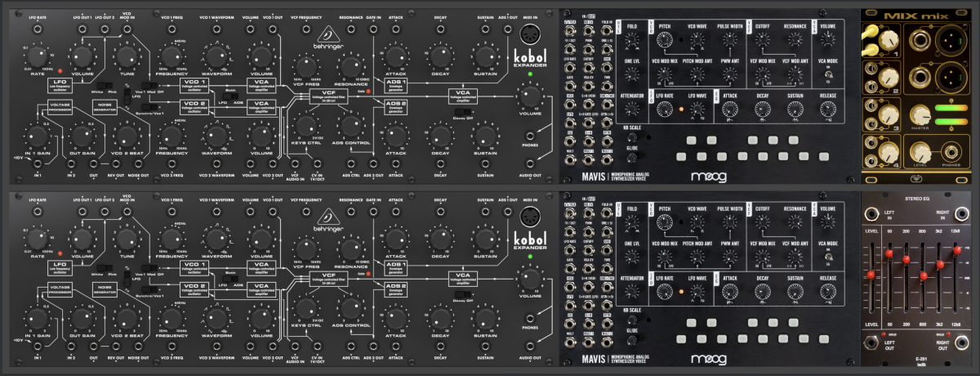Click the LEVEL knob on MIX mix

point(920,152)
